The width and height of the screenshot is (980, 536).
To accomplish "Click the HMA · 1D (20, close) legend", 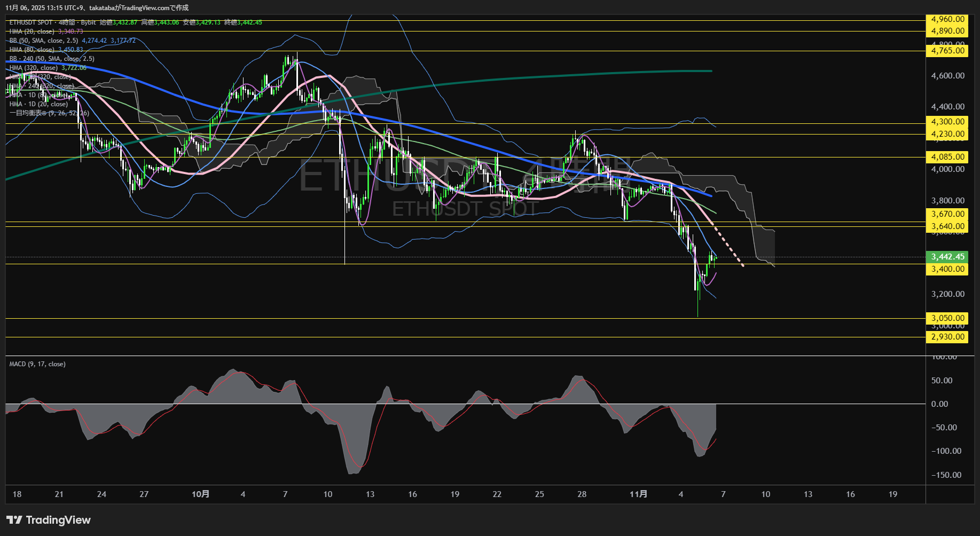I will [x=38, y=104].
